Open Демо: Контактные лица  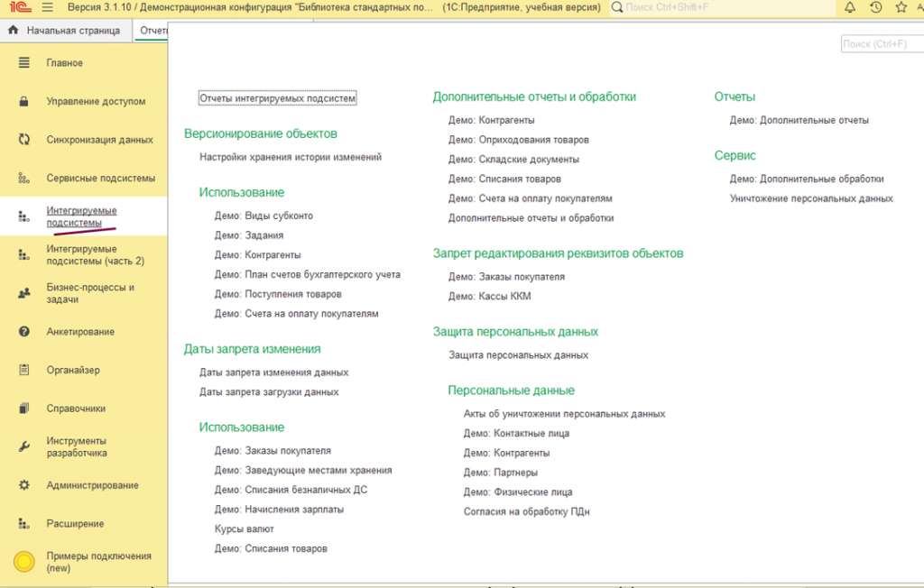[516, 434]
